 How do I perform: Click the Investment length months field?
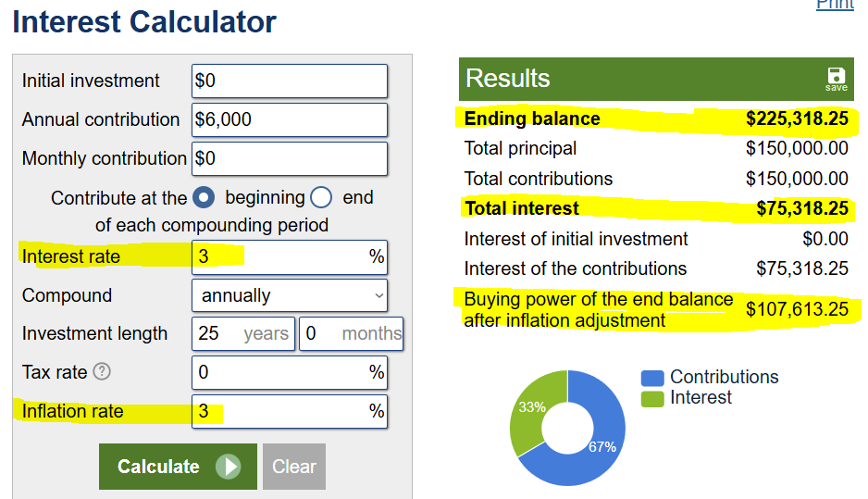tap(351, 333)
